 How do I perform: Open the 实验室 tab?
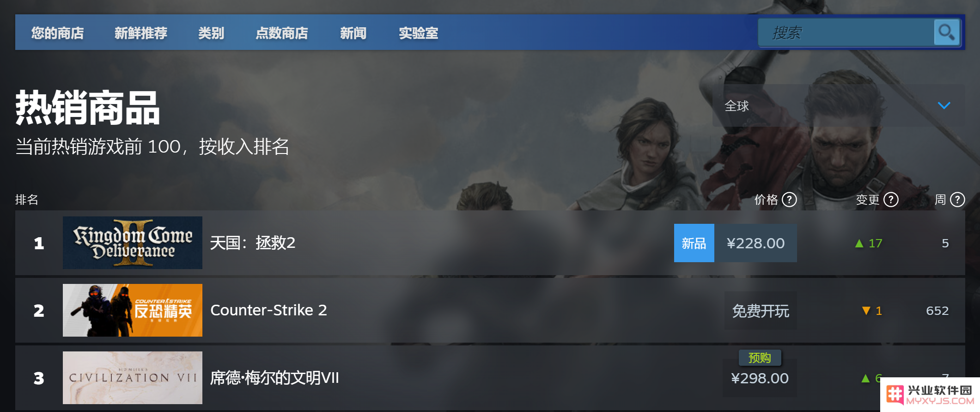point(419,33)
